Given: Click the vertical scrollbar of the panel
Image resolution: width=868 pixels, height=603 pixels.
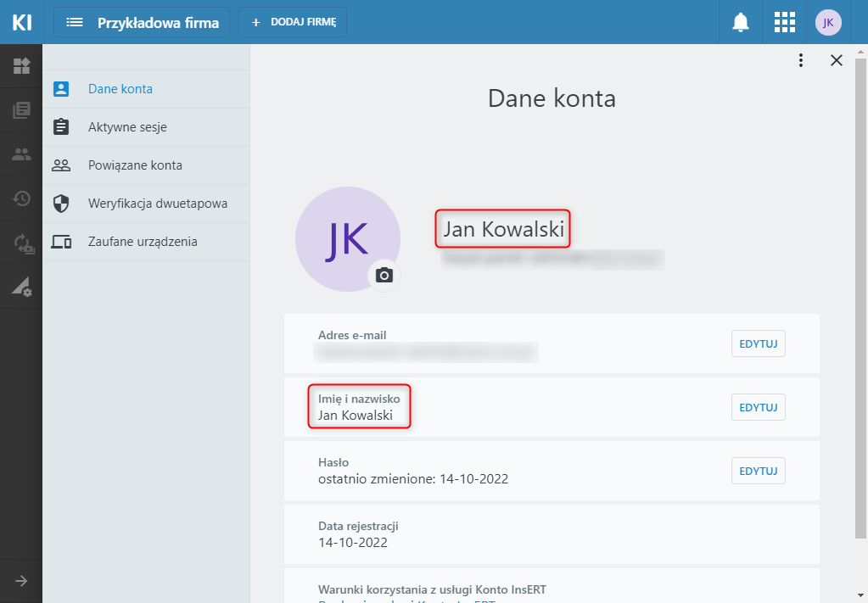Looking at the screenshot, I should tap(860, 299).
